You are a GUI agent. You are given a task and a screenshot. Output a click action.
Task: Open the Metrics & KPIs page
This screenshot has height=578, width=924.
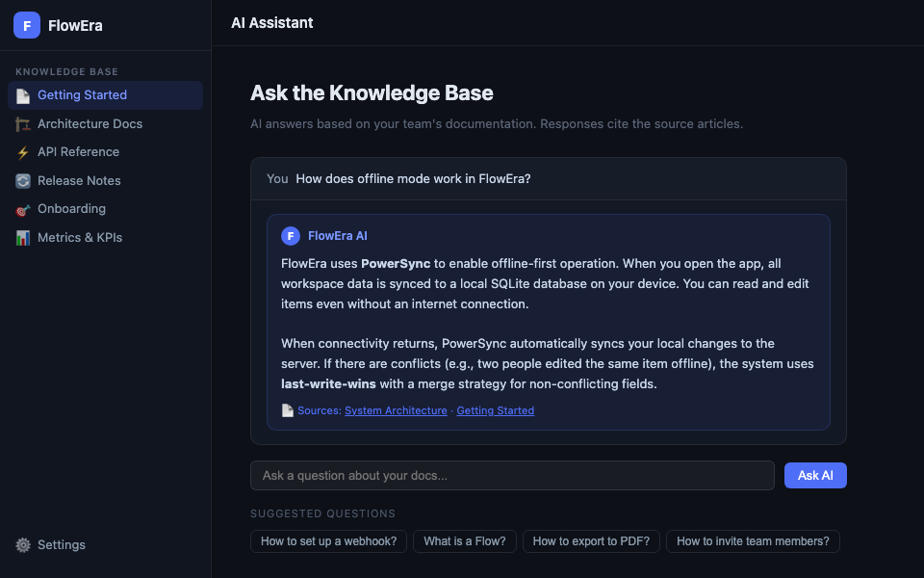click(x=80, y=238)
